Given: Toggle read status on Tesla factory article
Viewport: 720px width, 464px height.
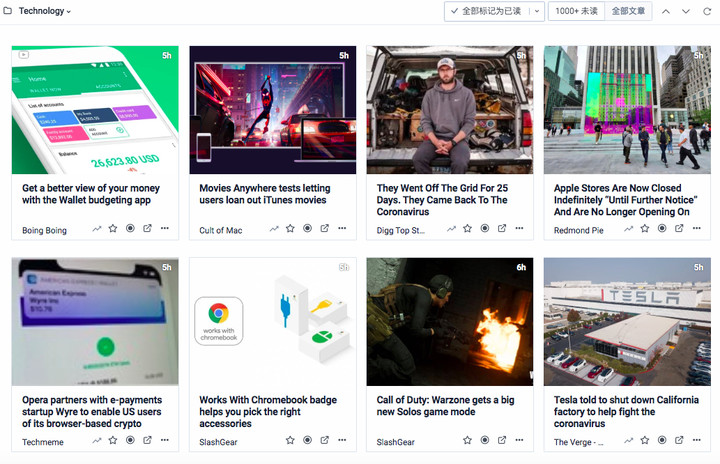Looking at the screenshot, I should click(662, 440).
